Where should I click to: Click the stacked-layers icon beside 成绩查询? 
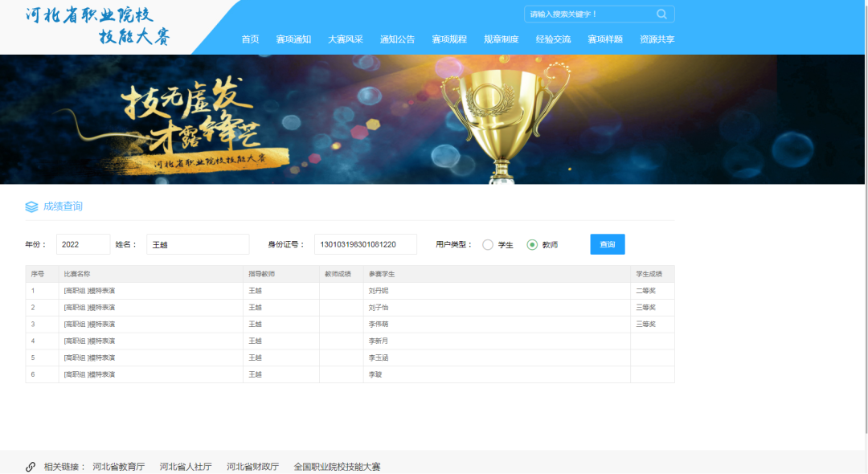(32, 206)
